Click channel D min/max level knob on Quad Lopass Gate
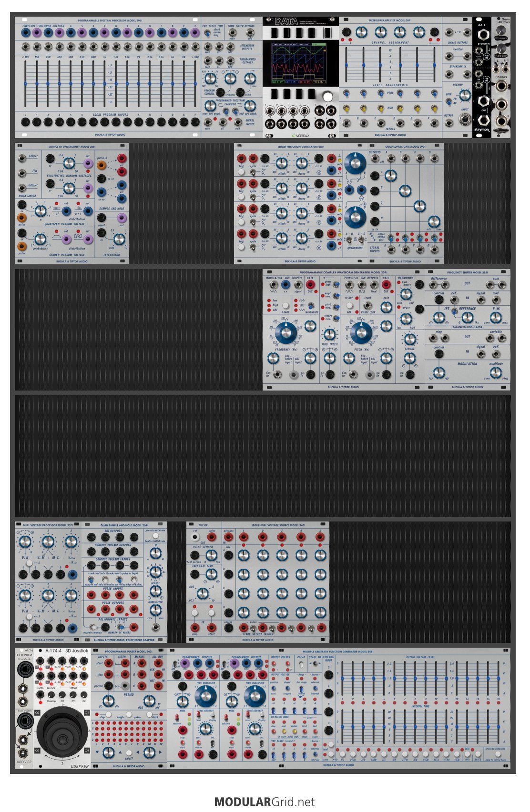Image resolution: width=530 pixels, height=812 pixels. pos(434,221)
